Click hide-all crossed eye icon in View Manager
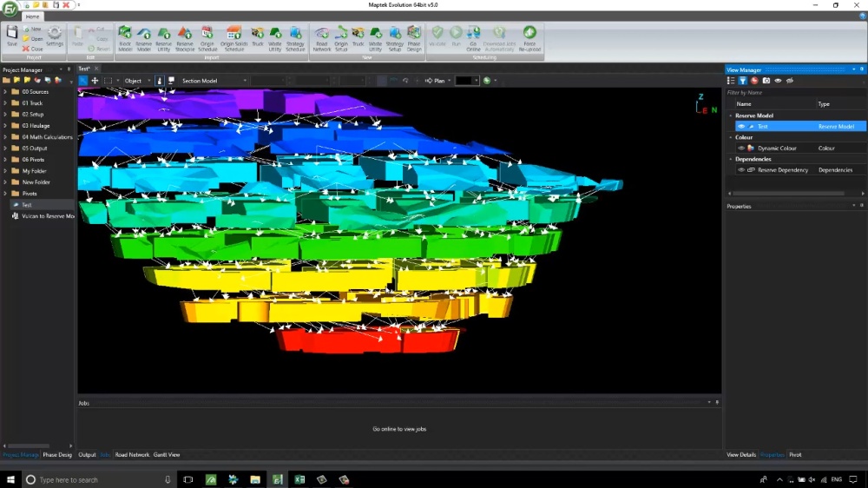Screen dimensions: 868x488 pos(790,81)
